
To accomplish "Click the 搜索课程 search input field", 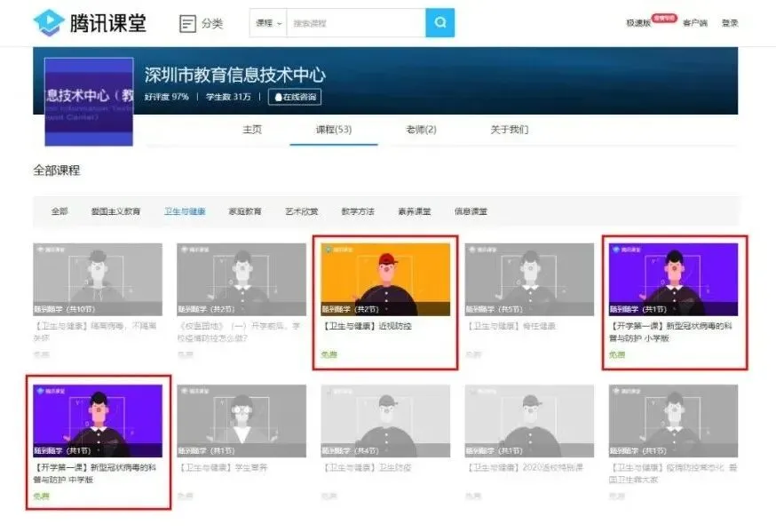I will coord(356,23).
